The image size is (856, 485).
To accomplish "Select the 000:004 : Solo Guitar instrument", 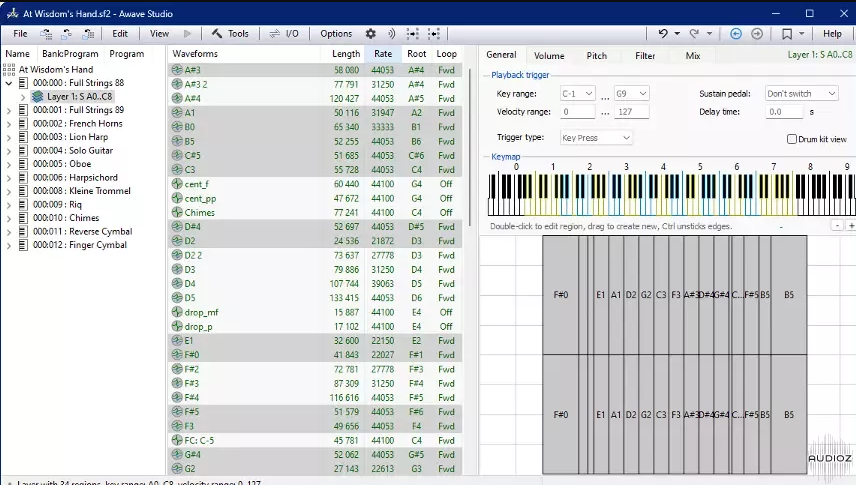I will point(73,150).
